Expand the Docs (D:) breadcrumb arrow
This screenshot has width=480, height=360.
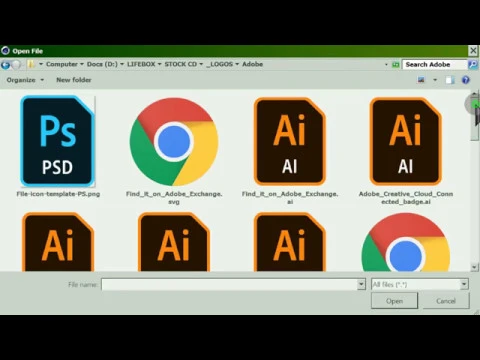tap(122, 64)
